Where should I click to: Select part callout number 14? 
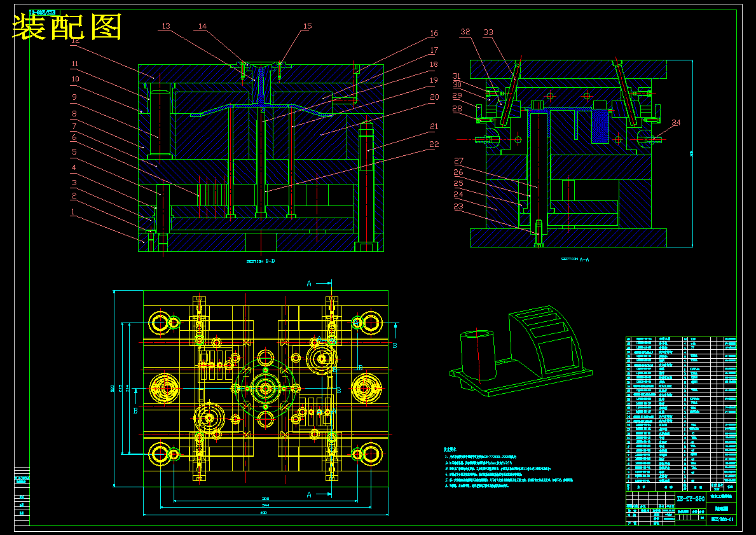202,26
